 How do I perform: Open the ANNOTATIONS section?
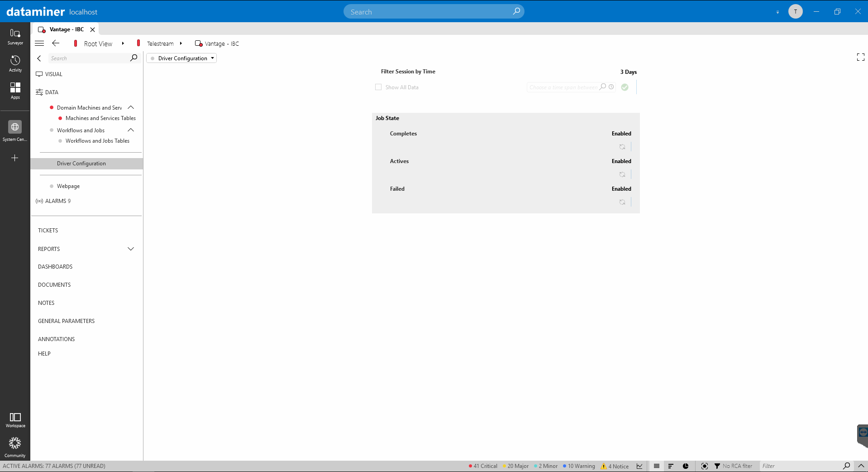coord(56,339)
